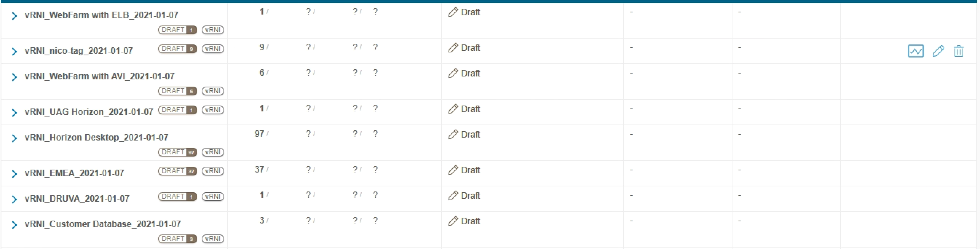Viewport: 980px width, 249px height.
Task: Click the Draft status label of vRNI_EMEA
Action: [471, 170]
